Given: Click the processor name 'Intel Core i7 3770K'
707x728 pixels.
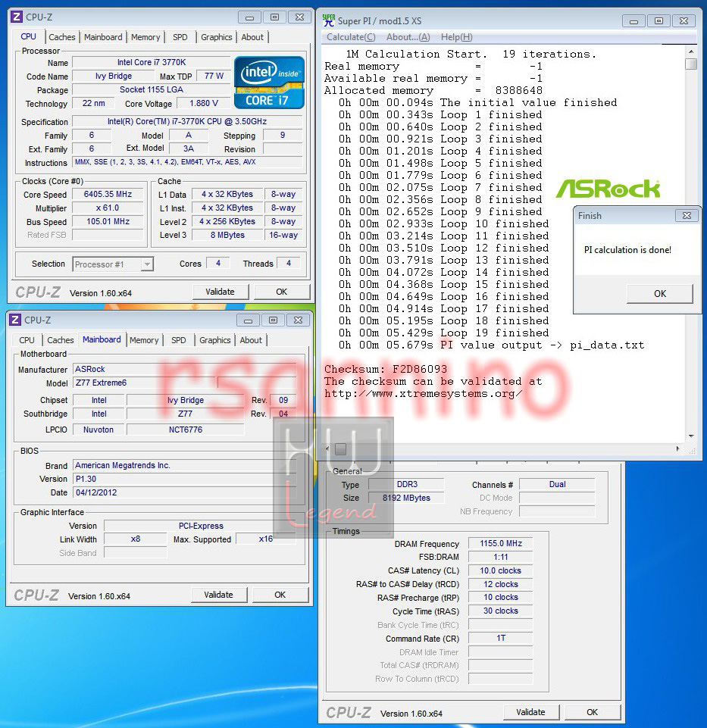Looking at the screenshot, I should coord(152,62).
